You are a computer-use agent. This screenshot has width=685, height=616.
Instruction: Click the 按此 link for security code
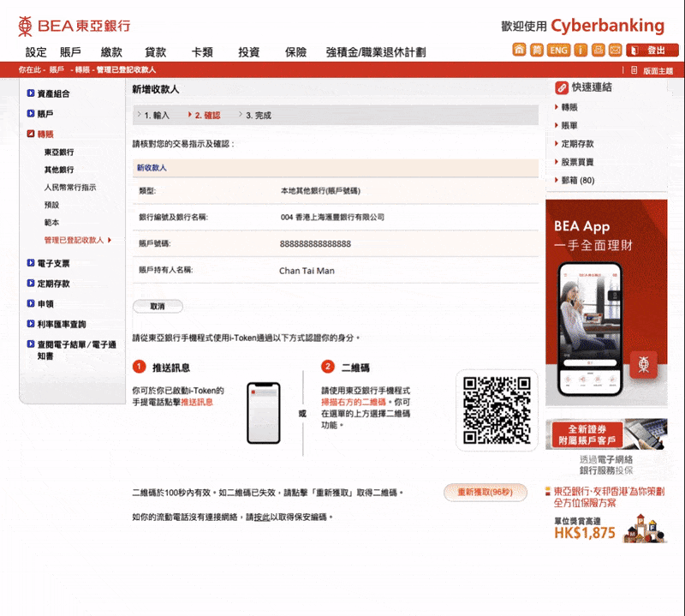point(262,517)
